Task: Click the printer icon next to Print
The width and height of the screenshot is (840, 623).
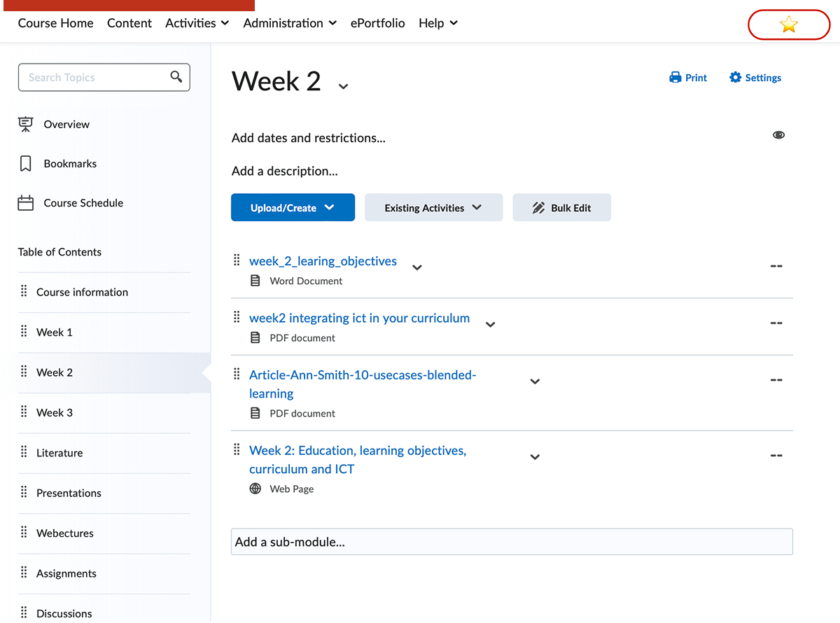Action: (675, 78)
